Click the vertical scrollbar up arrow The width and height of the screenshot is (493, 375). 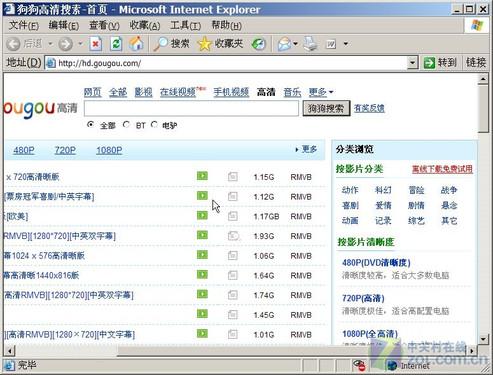pyautogui.click(x=483, y=79)
